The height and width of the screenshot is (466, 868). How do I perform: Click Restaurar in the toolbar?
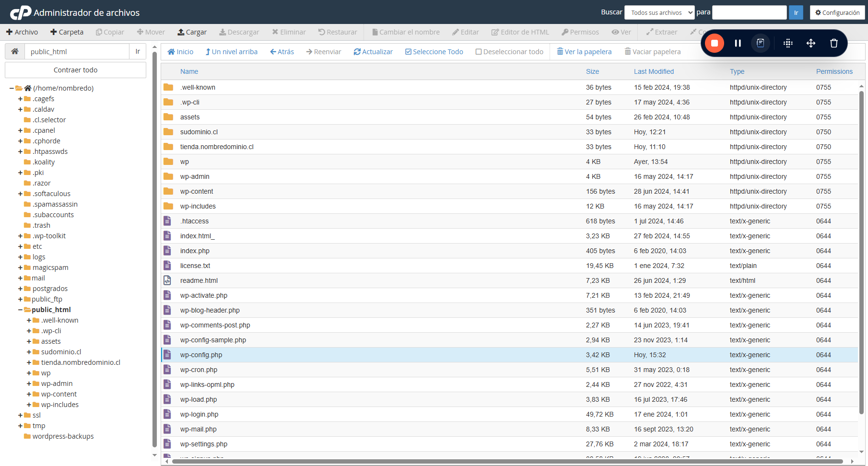pos(338,32)
